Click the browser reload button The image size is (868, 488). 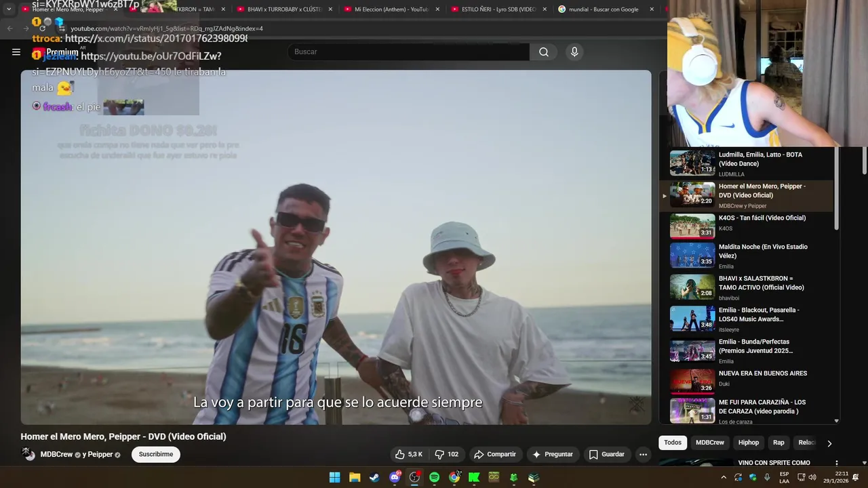(43, 28)
